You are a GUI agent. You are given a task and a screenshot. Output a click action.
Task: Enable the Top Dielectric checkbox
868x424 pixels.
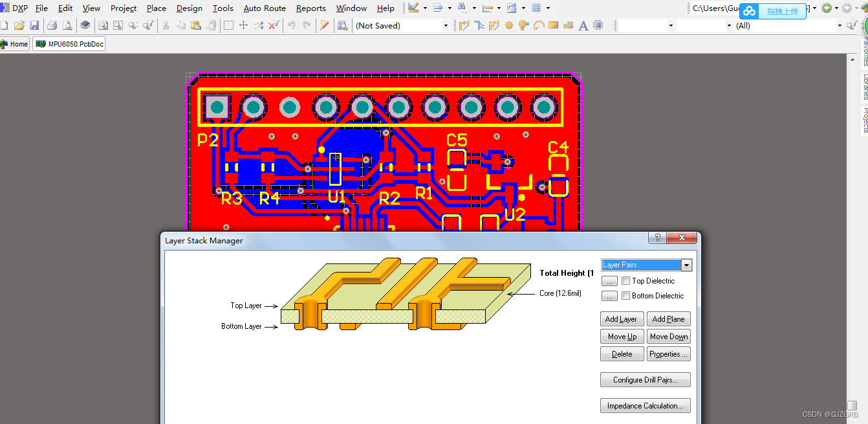[625, 280]
